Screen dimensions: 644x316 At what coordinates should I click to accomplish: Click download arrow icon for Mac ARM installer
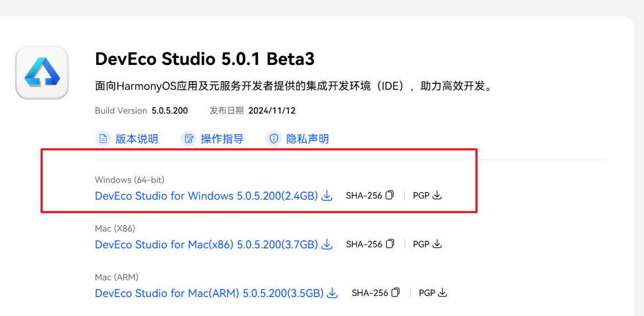point(333,293)
